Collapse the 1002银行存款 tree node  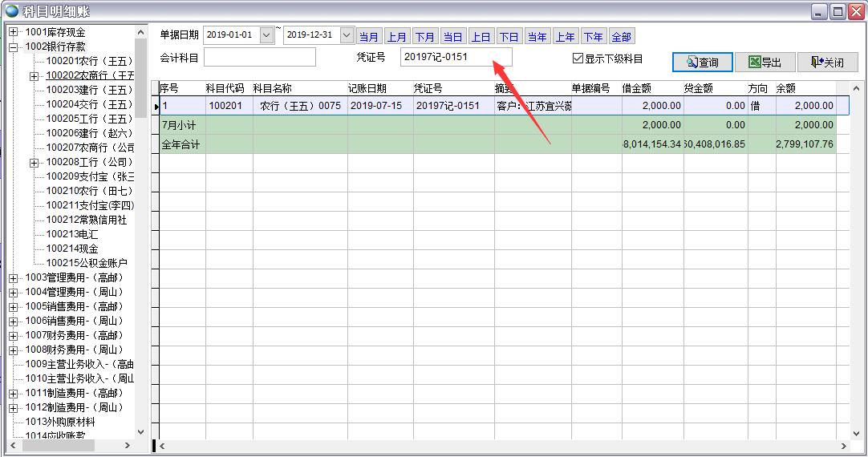pyautogui.click(x=13, y=47)
